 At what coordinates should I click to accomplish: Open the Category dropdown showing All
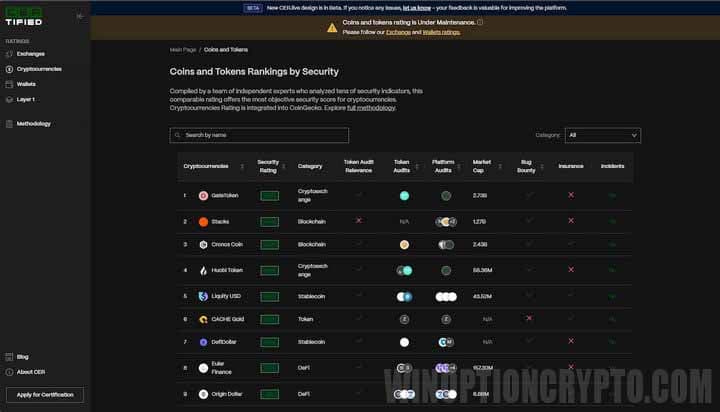603,135
